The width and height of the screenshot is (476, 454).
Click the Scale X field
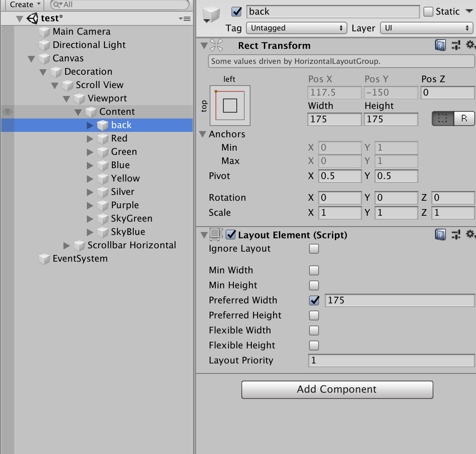click(x=340, y=212)
